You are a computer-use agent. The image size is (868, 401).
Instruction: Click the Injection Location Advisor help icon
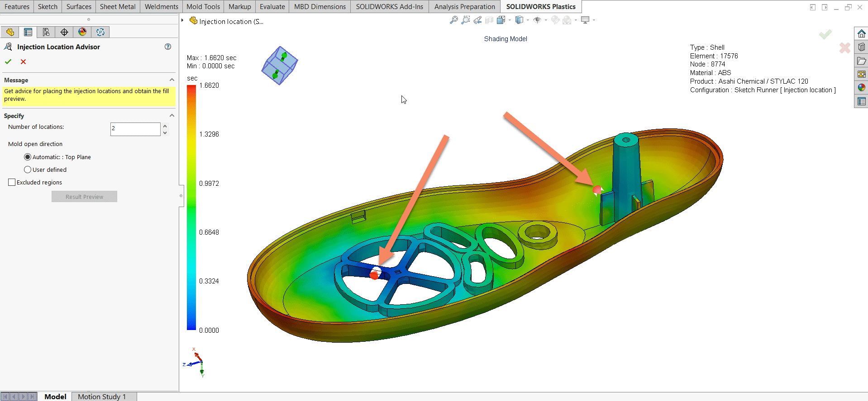[x=168, y=47]
